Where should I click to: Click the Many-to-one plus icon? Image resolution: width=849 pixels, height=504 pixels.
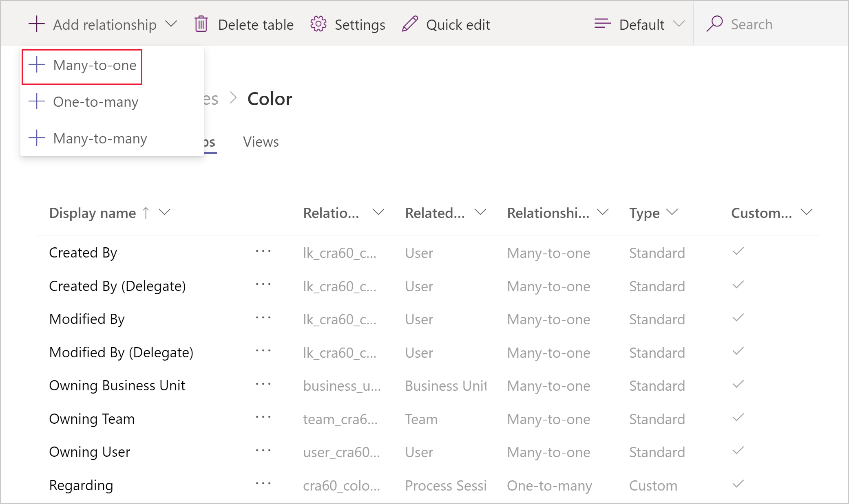click(x=38, y=65)
